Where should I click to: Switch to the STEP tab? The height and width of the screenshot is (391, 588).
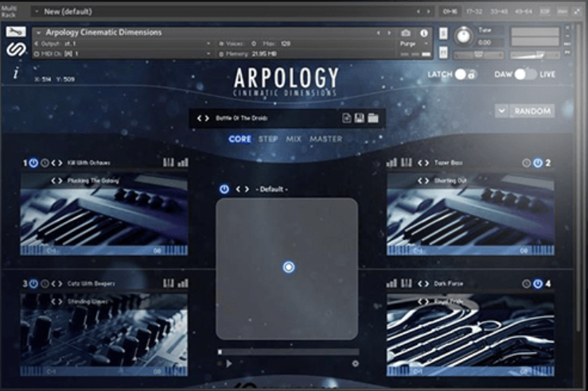click(x=268, y=139)
